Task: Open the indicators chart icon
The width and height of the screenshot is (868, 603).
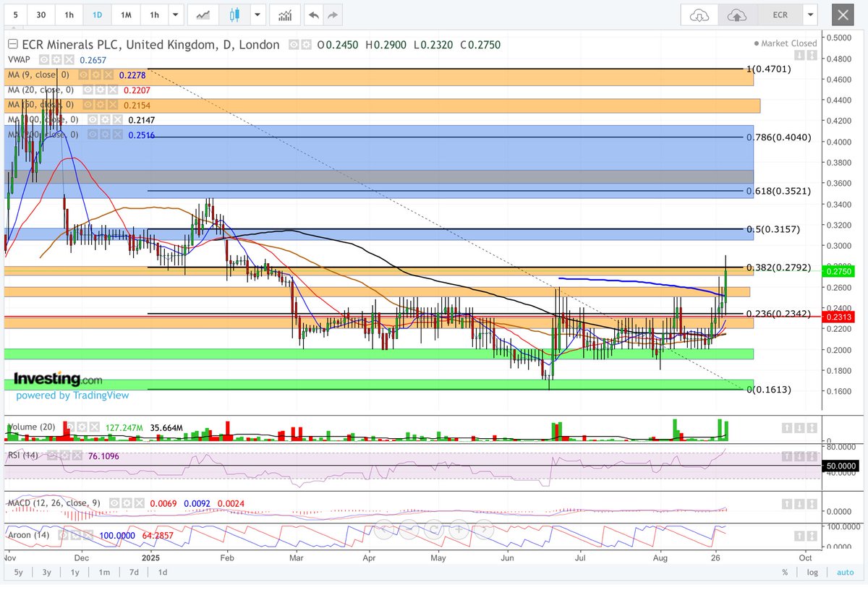Action: tap(286, 14)
